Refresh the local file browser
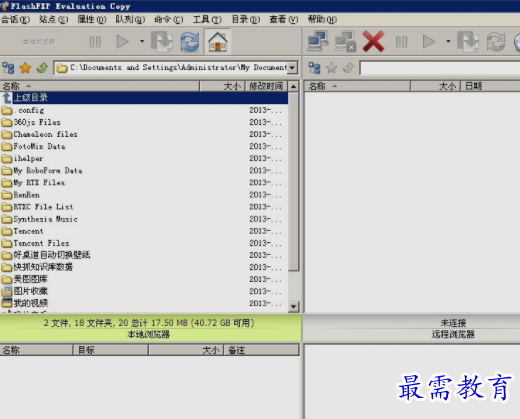 click(190, 42)
